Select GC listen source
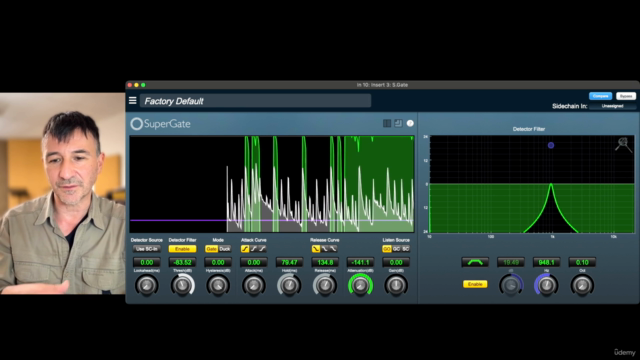The width and height of the screenshot is (640, 360). tap(396, 249)
